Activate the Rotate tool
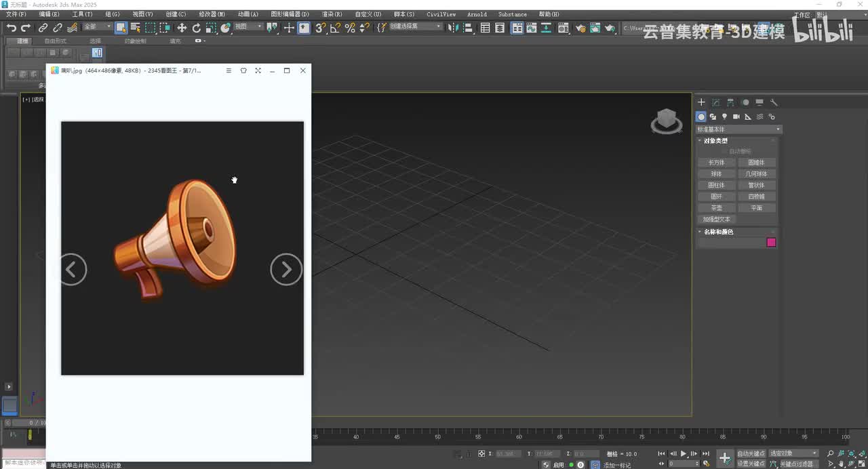This screenshot has width=868, height=469. tap(197, 28)
